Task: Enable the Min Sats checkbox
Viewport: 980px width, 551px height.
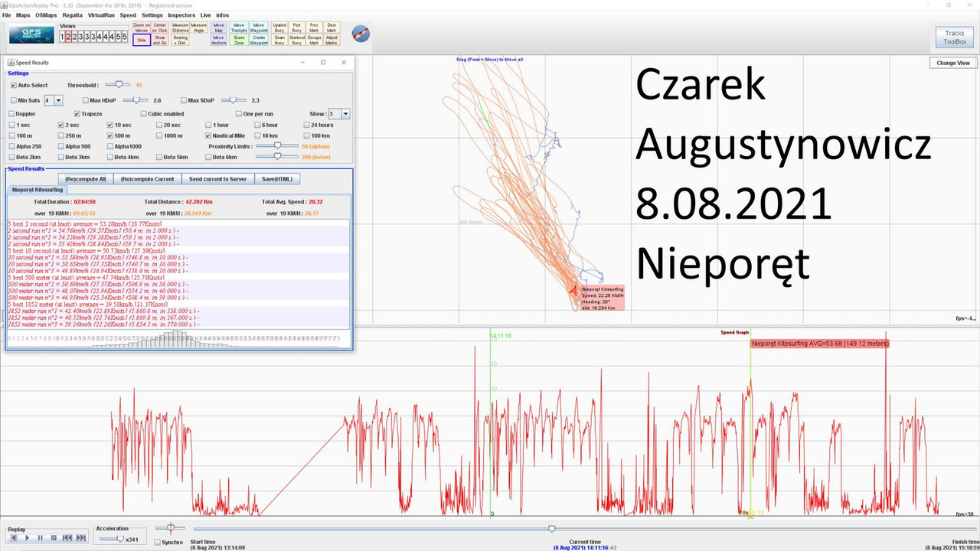Action: pos(14,100)
